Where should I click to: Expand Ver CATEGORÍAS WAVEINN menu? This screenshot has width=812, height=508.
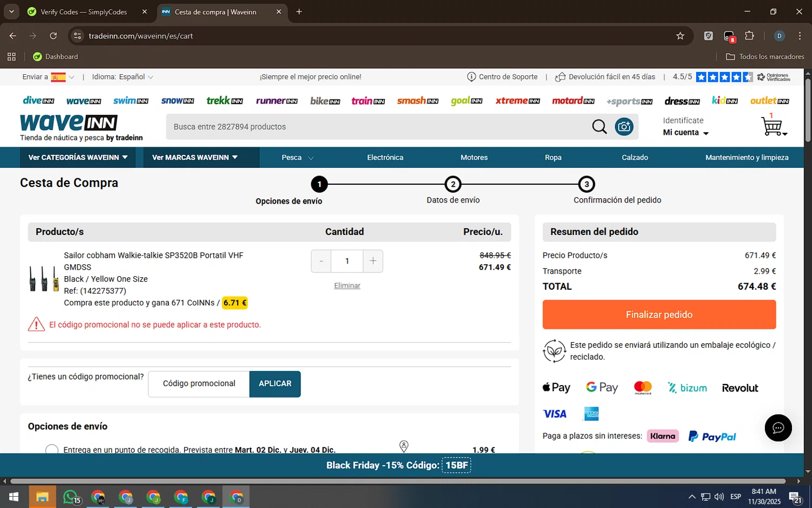point(78,158)
